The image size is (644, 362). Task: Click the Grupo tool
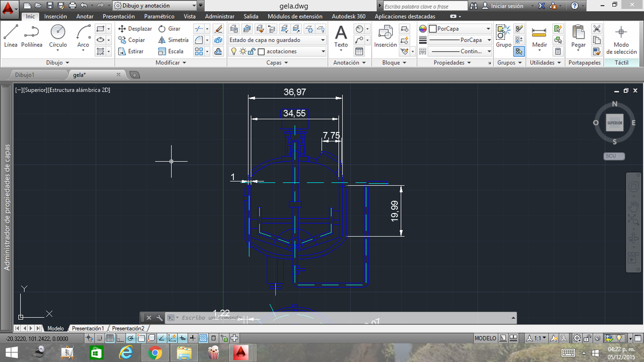503,36
